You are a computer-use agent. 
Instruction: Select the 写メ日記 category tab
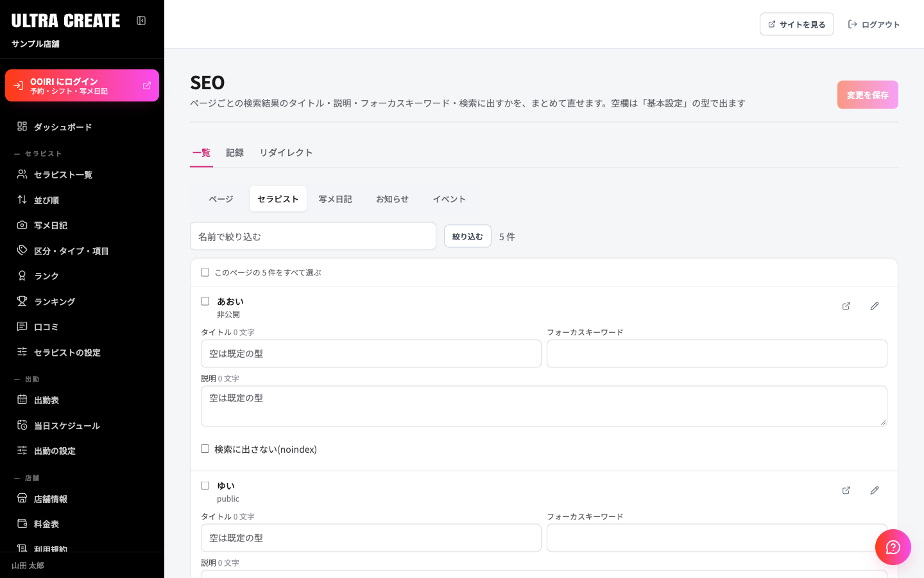[335, 199]
